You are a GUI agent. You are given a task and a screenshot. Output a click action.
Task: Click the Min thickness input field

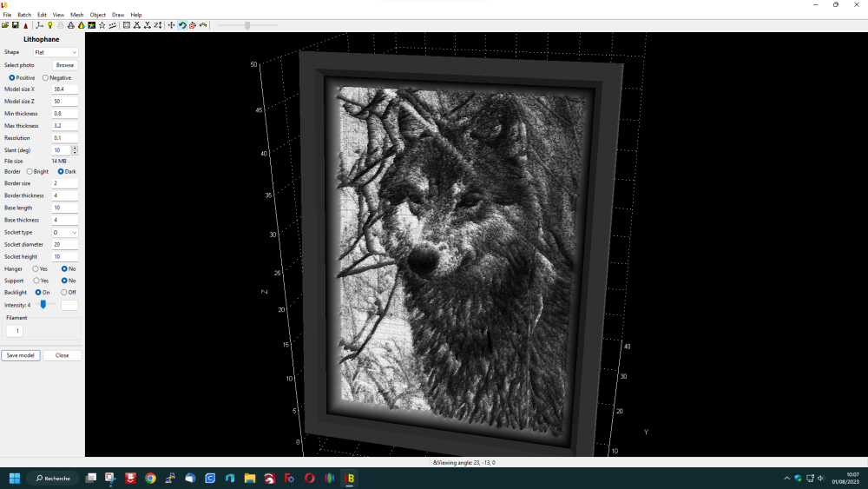point(65,114)
